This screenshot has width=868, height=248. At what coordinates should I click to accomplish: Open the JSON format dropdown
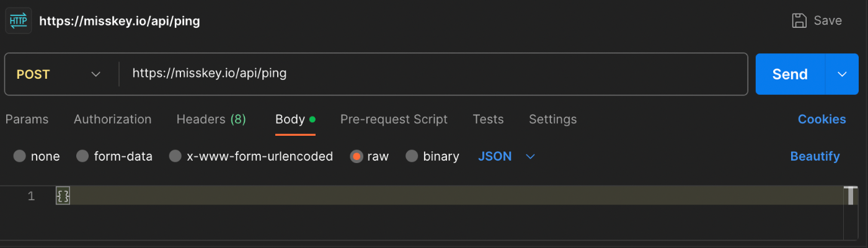point(506,156)
